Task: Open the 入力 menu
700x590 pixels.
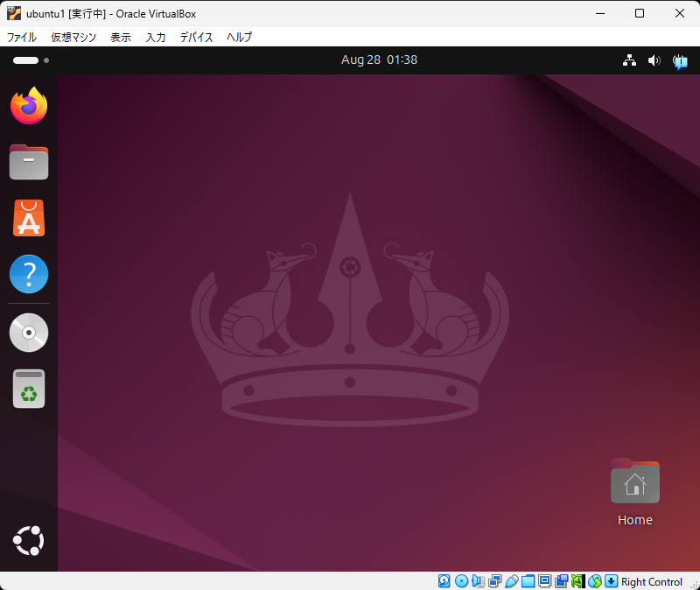Action: pyautogui.click(x=156, y=37)
